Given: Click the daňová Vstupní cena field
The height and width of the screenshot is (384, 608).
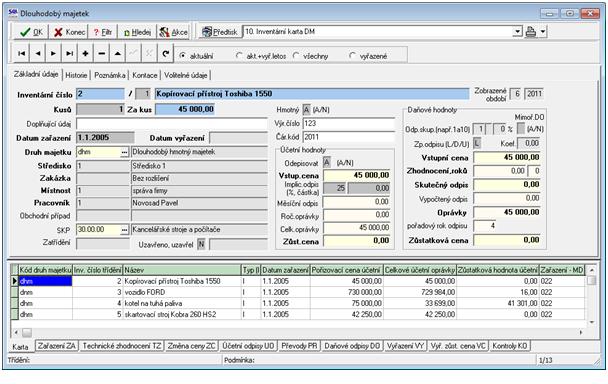Looking at the screenshot, I should [507, 157].
